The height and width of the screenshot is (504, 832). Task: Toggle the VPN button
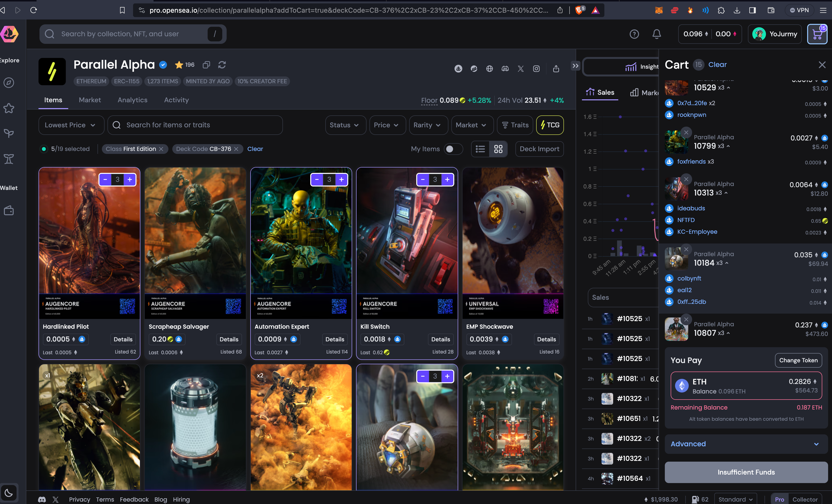799,10
